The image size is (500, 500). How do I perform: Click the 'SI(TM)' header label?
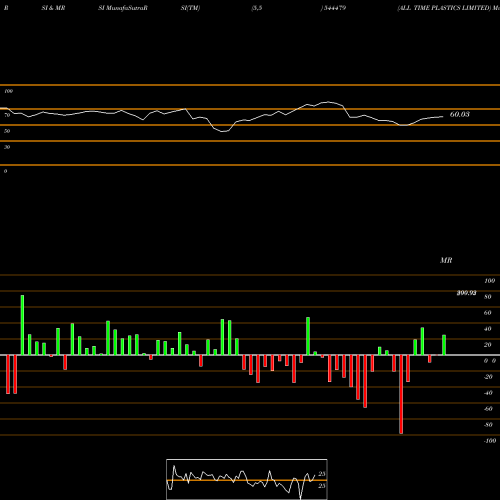coord(190,8)
